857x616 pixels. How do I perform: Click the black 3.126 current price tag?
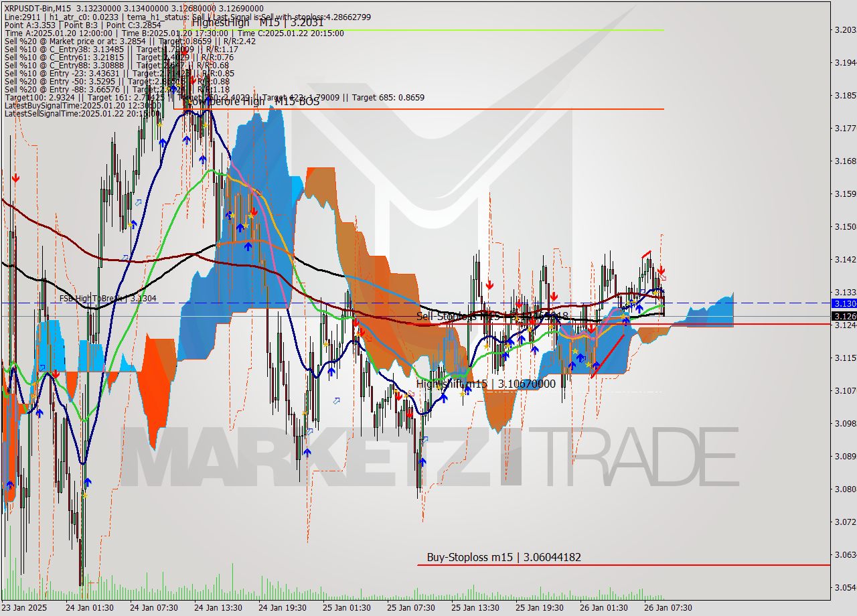844,316
